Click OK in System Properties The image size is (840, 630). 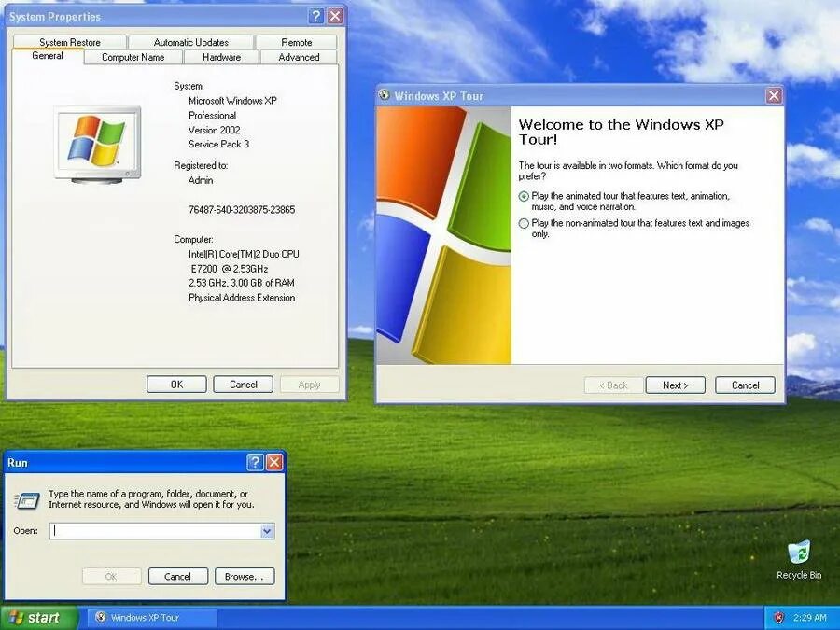(x=176, y=385)
